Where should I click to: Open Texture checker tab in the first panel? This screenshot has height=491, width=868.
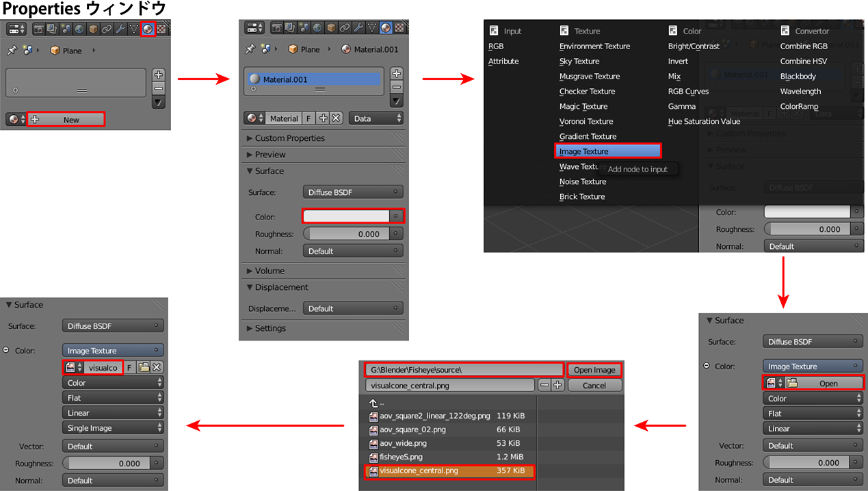[x=161, y=29]
